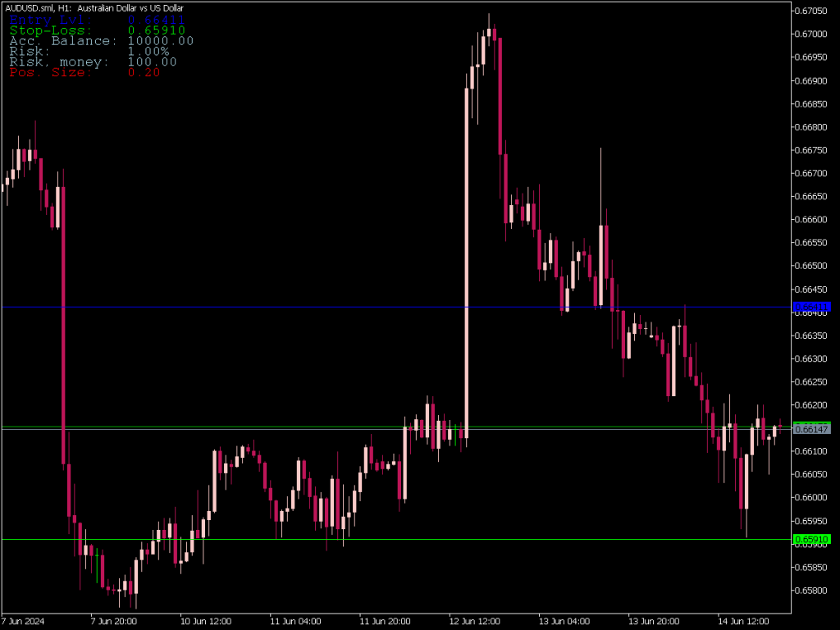The image size is (840, 630).
Task: Click the green 0.65910 stop-loss marker
Action: (x=813, y=539)
